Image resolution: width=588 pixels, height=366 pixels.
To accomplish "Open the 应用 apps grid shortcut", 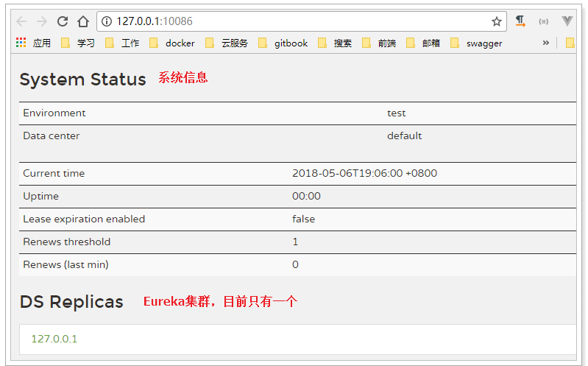I will click(x=33, y=43).
